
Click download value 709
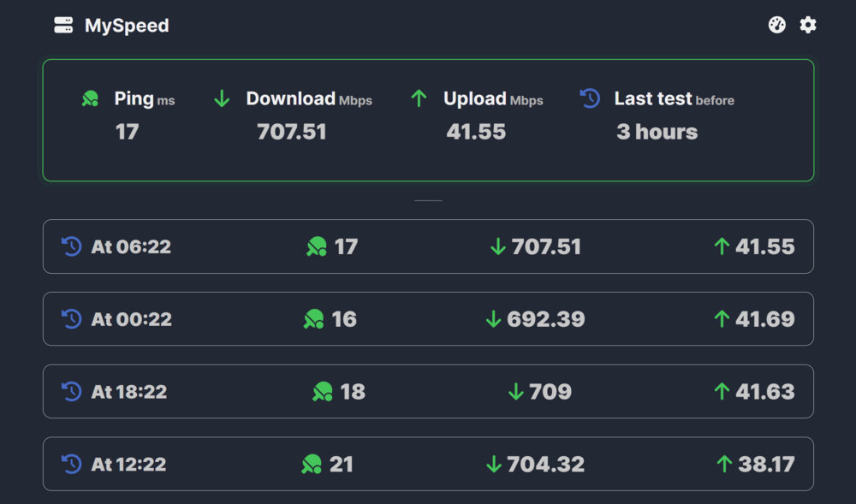coord(550,392)
